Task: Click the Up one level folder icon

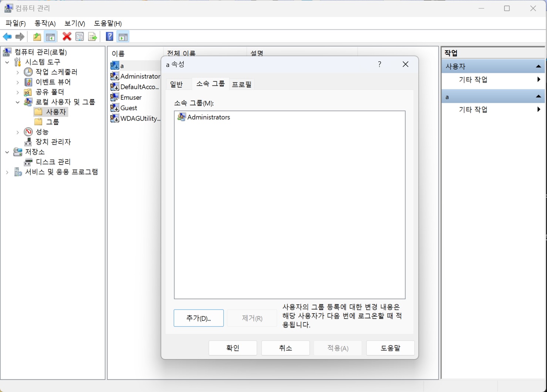Action: [x=37, y=37]
